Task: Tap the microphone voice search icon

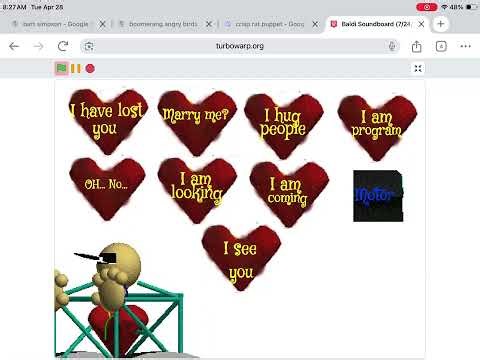Action: [x=392, y=46]
